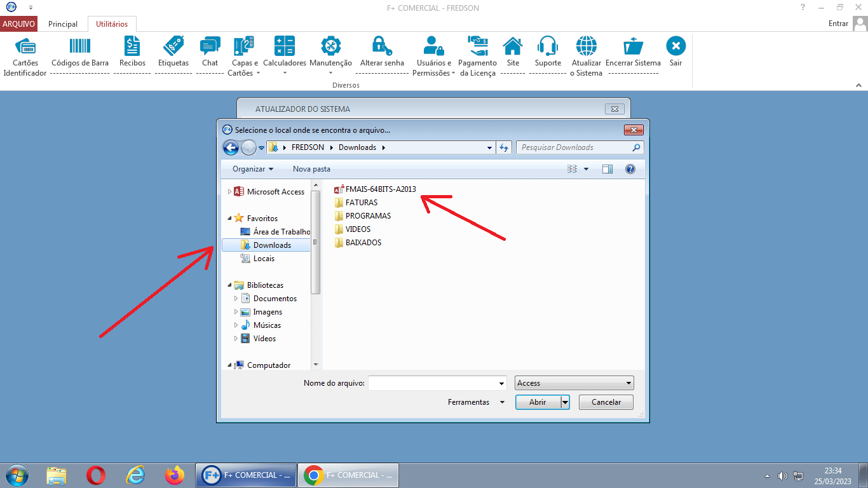The image size is (868, 488).
Task: Open the Ferramentas menu
Action: 476,402
